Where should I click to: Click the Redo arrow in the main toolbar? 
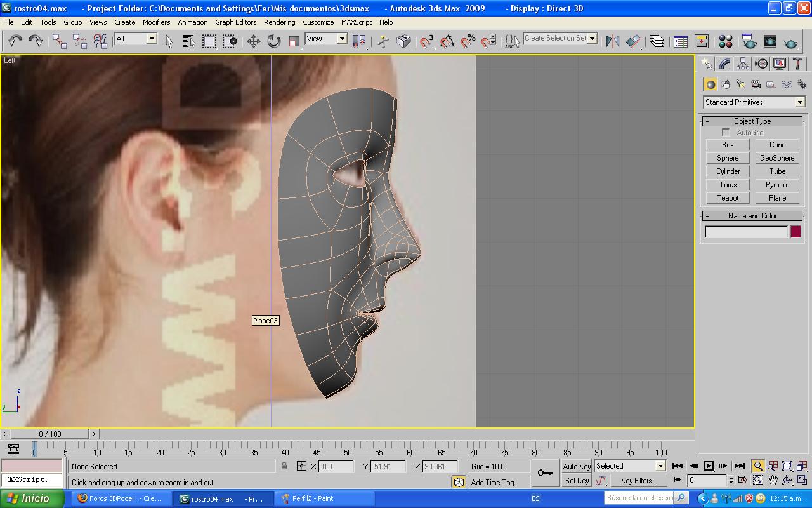pos(36,41)
